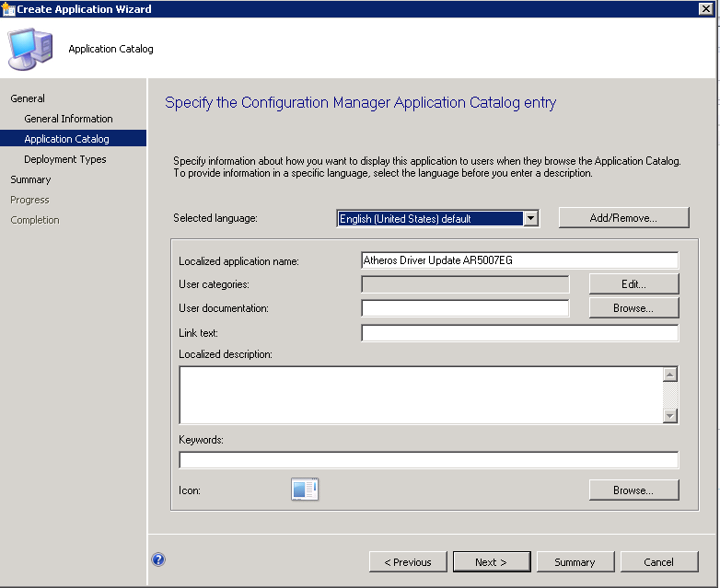Open the Selected language dropdown
This screenshot has height=588, width=720.
coord(529,218)
